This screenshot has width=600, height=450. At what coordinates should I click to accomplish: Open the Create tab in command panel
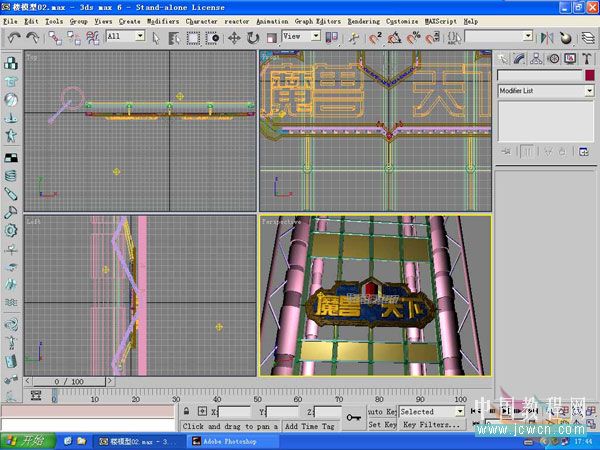coord(504,58)
